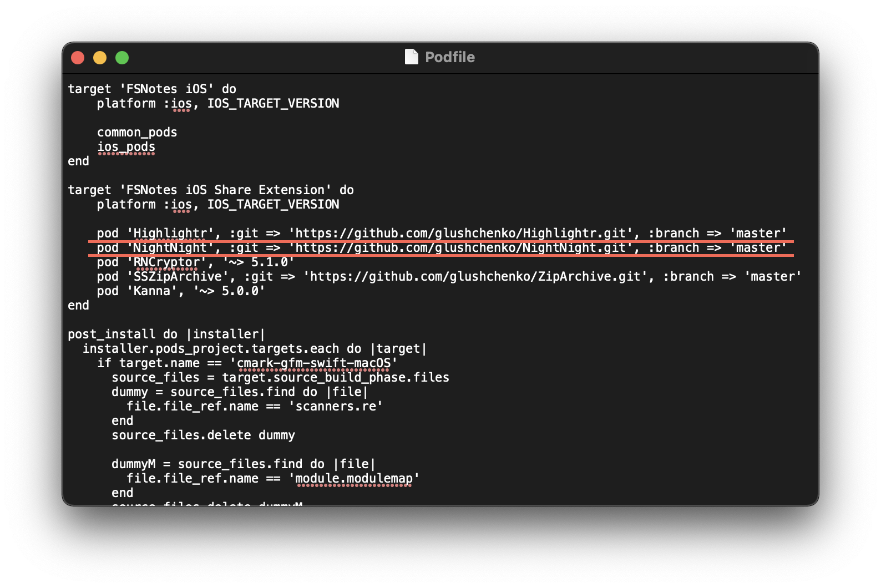
Task: Click the post_install do |installer| line
Action: 166,334
